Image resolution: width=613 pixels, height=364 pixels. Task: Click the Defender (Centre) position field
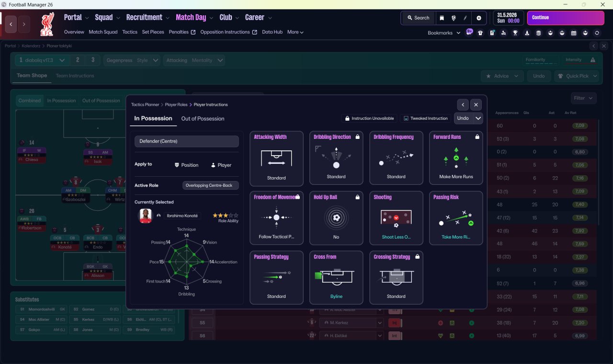pyautogui.click(x=187, y=141)
